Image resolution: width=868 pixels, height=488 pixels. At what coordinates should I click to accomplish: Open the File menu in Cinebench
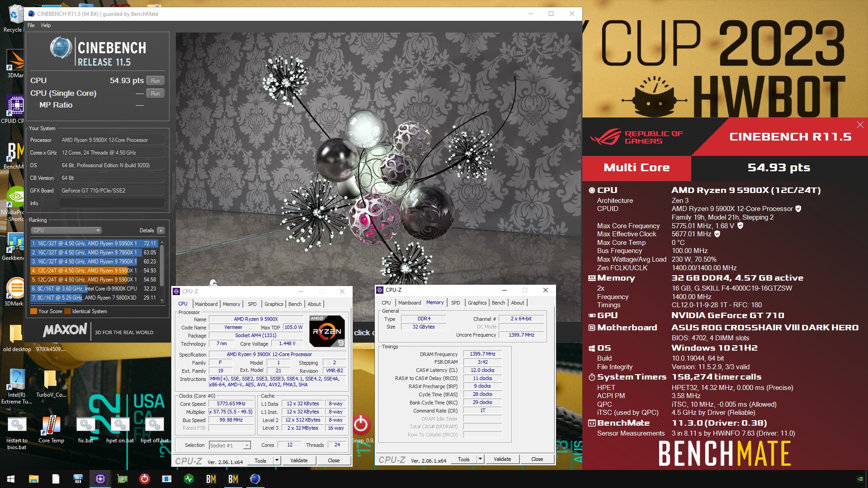click(x=31, y=25)
